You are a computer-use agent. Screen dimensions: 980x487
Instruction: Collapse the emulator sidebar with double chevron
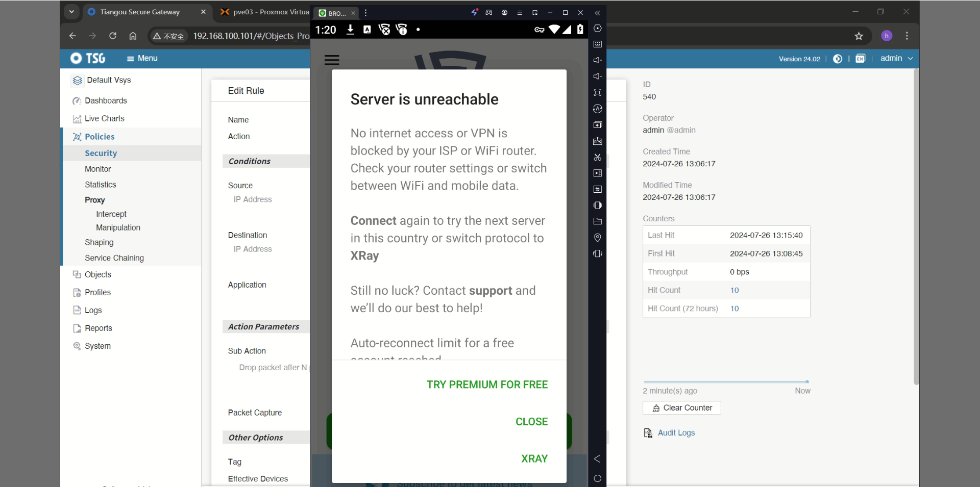coord(597,13)
